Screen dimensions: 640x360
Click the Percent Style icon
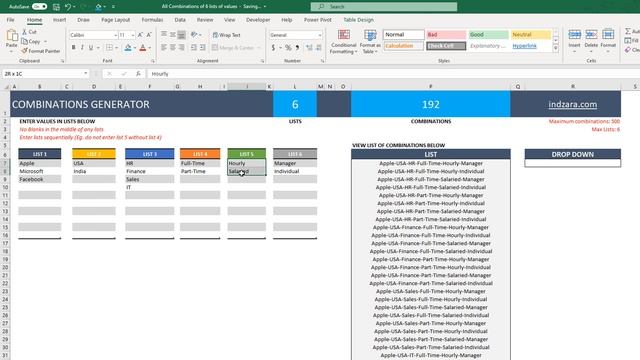click(x=288, y=48)
